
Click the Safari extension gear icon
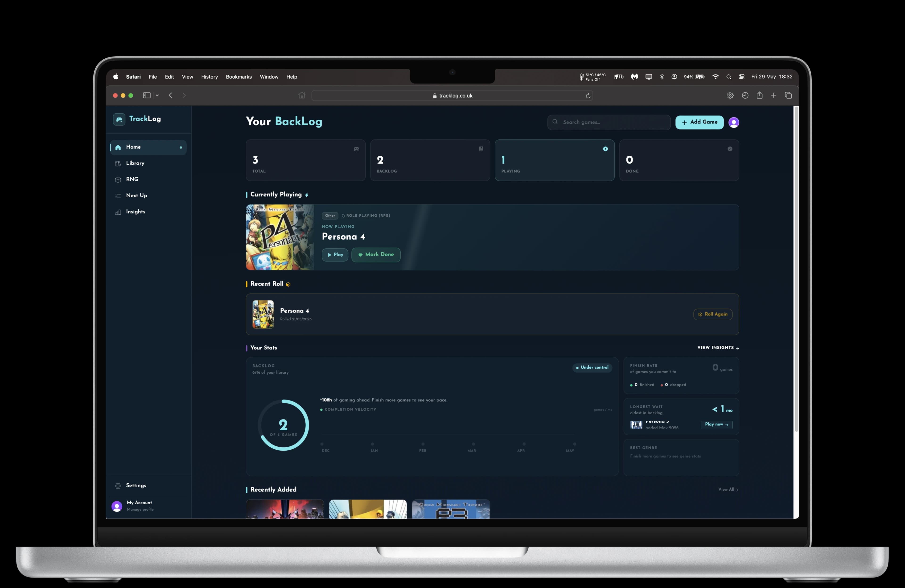(x=730, y=95)
